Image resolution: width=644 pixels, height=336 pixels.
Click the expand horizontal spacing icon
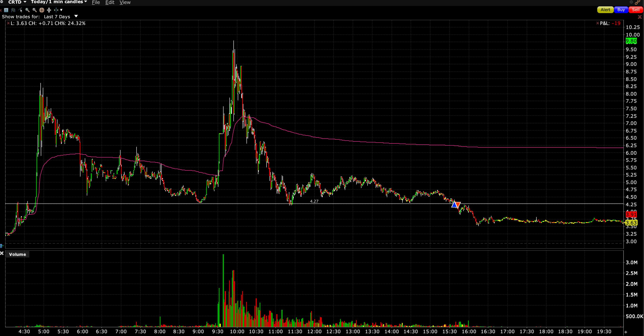click(x=49, y=10)
